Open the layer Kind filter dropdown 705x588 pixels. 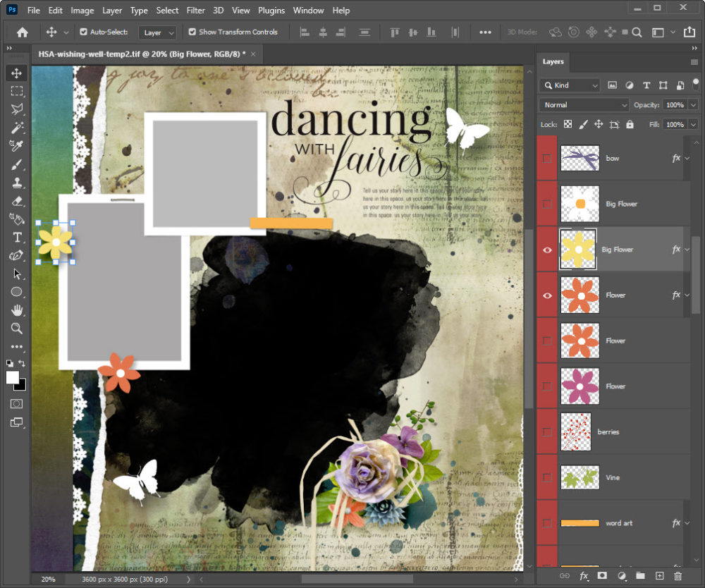click(x=570, y=85)
